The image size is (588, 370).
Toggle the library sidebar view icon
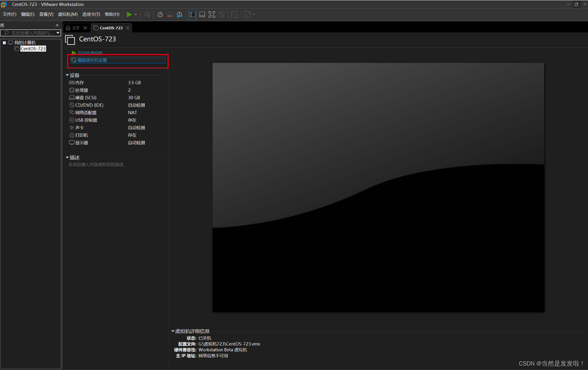193,14
